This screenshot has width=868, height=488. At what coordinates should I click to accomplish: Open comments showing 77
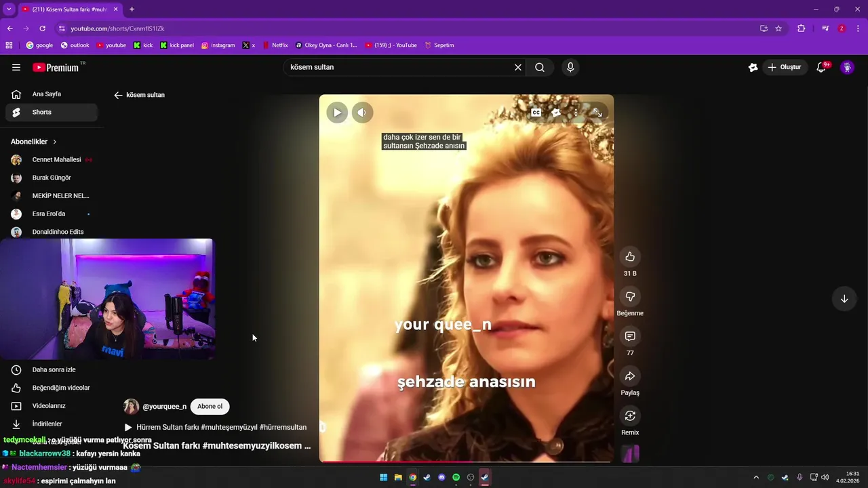630,336
